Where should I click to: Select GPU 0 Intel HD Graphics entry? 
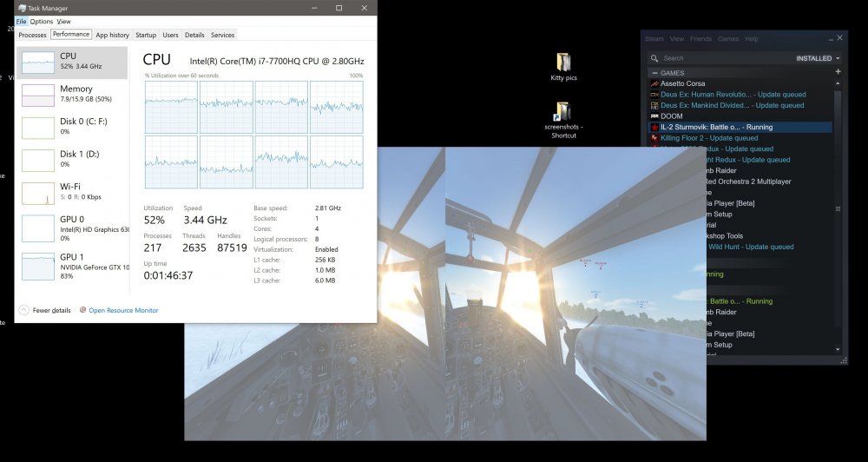(x=72, y=228)
